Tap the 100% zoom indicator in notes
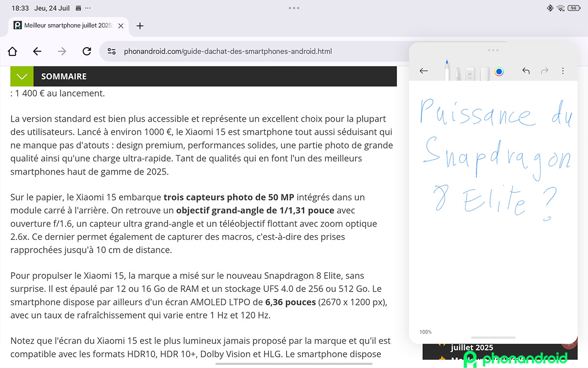The height and width of the screenshot is (368, 588). (x=425, y=332)
